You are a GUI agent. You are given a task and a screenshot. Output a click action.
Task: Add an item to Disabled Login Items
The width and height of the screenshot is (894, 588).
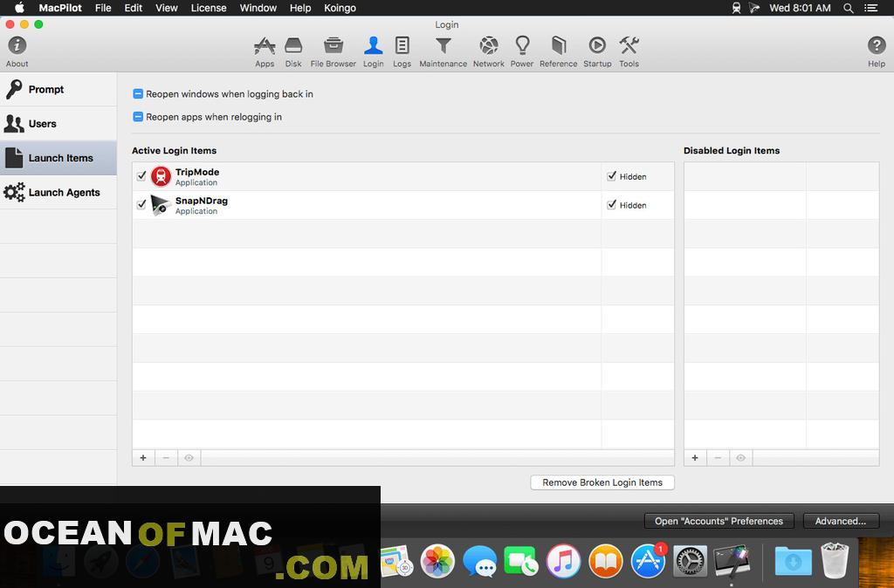[x=695, y=457]
